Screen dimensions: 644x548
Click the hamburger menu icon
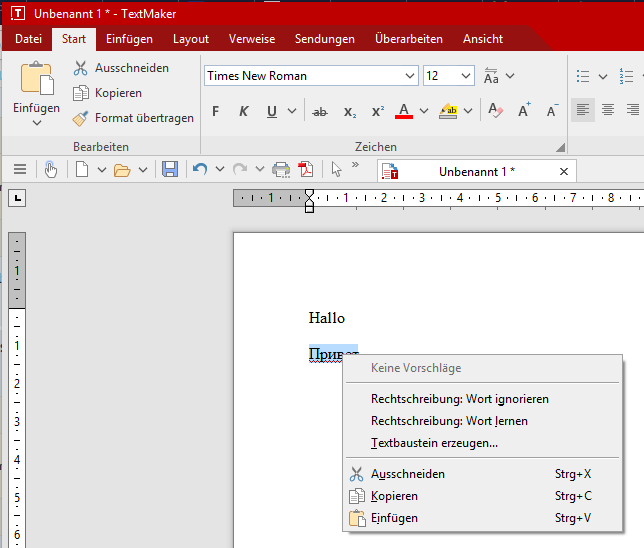20,170
